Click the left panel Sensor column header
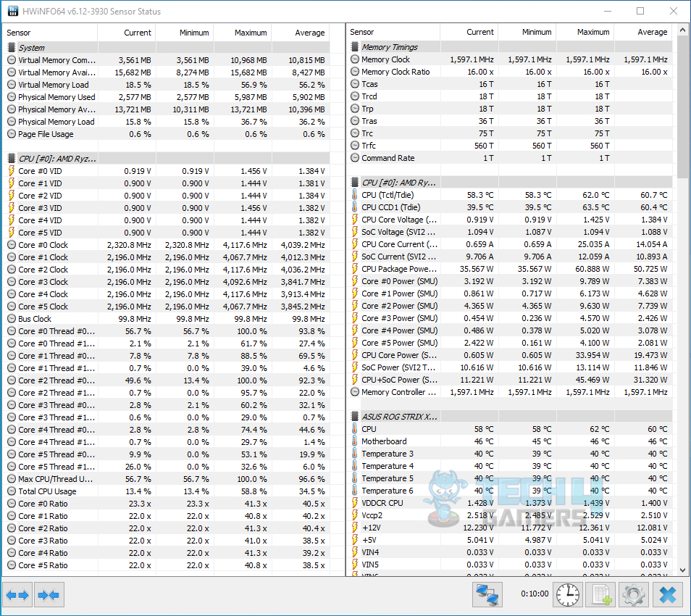This screenshot has width=691, height=616. [50, 33]
